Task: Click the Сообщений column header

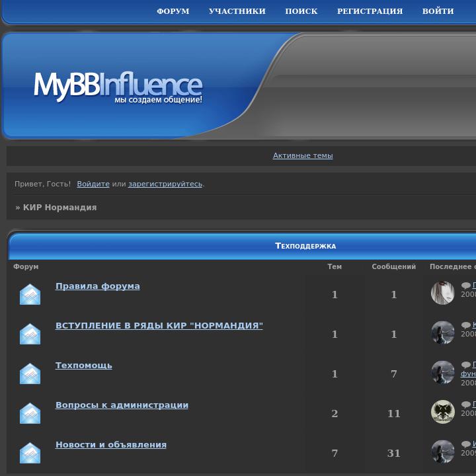Action: click(394, 266)
